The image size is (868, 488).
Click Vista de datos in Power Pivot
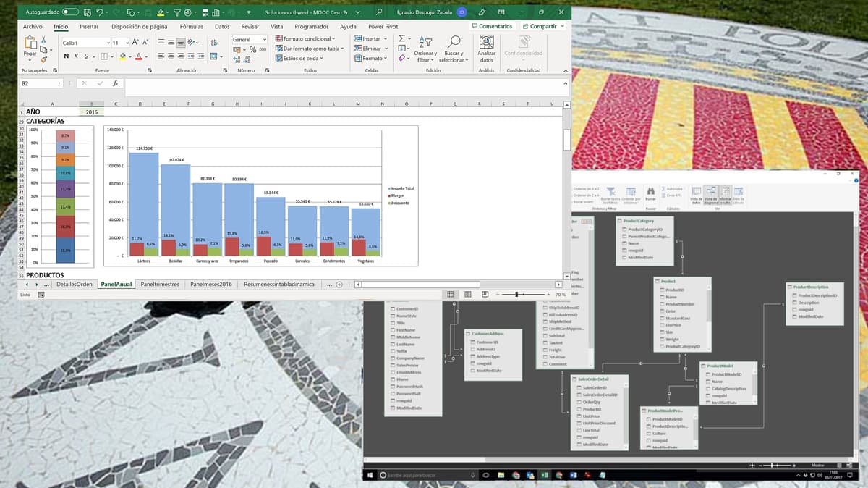point(695,195)
